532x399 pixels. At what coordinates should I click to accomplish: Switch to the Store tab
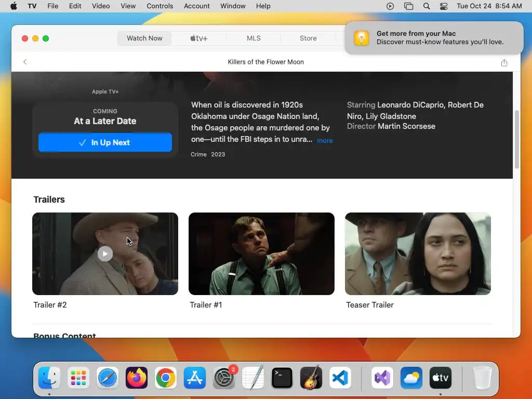click(308, 38)
